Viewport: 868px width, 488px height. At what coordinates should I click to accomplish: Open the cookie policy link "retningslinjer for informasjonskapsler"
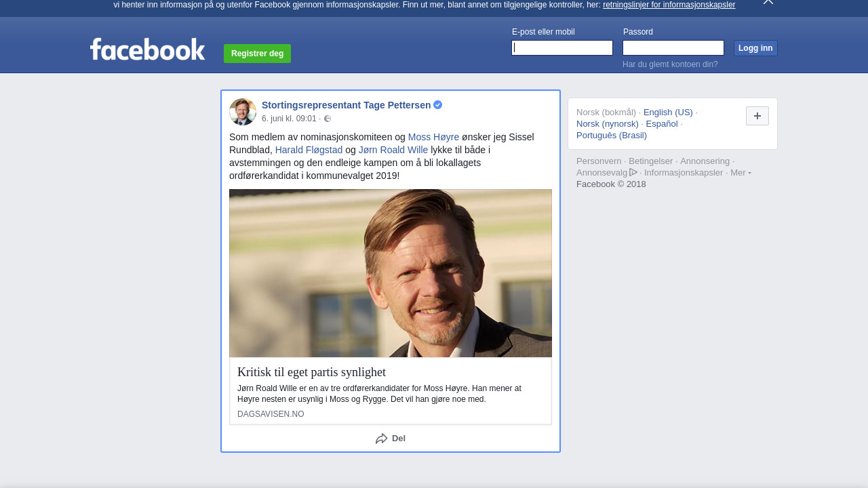point(669,5)
